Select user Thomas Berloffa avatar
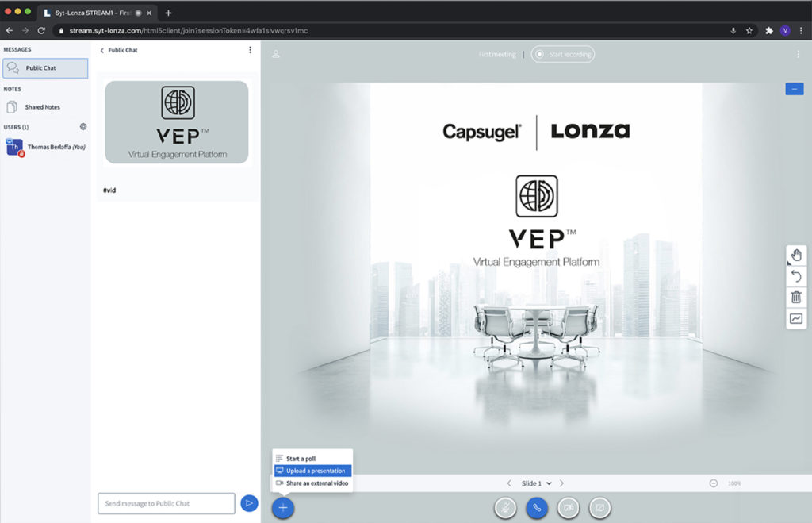Image resolution: width=812 pixels, height=523 pixels. (x=14, y=147)
